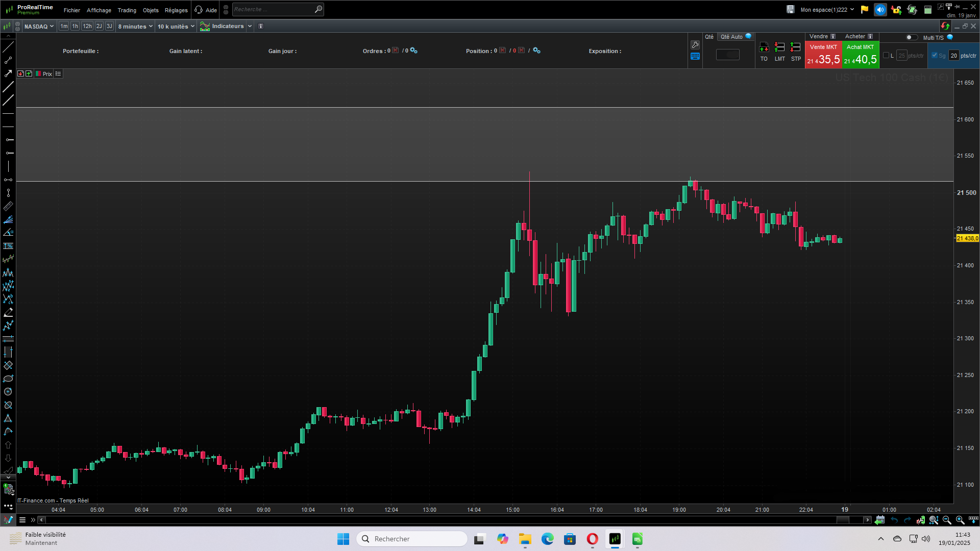Open the NASDAQ instrument dropdown
The height and width of the screenshot is (551, 980).
pyautogui.click(x=39, y=27)
